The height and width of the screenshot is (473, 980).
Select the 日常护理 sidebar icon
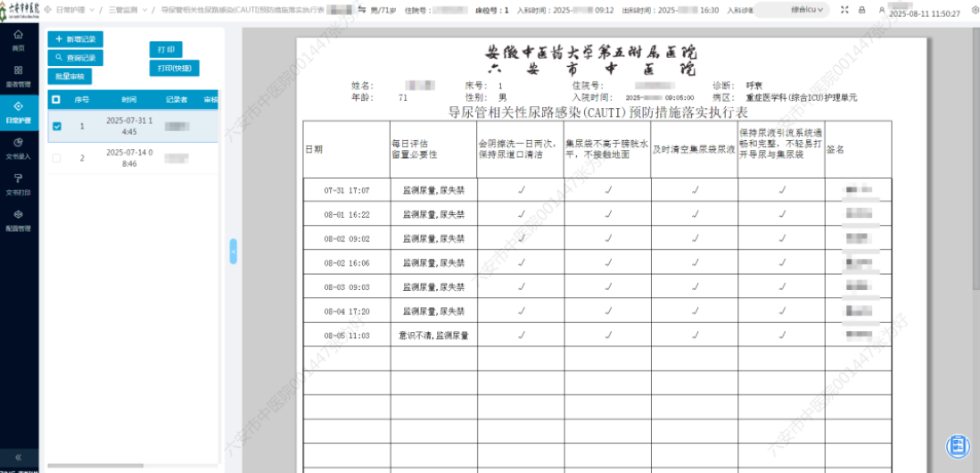(x=18, y=111)
